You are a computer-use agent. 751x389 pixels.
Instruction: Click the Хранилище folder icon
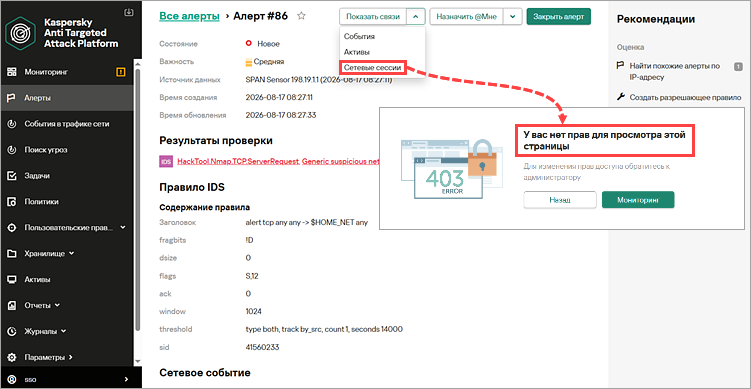coord(12,253)
